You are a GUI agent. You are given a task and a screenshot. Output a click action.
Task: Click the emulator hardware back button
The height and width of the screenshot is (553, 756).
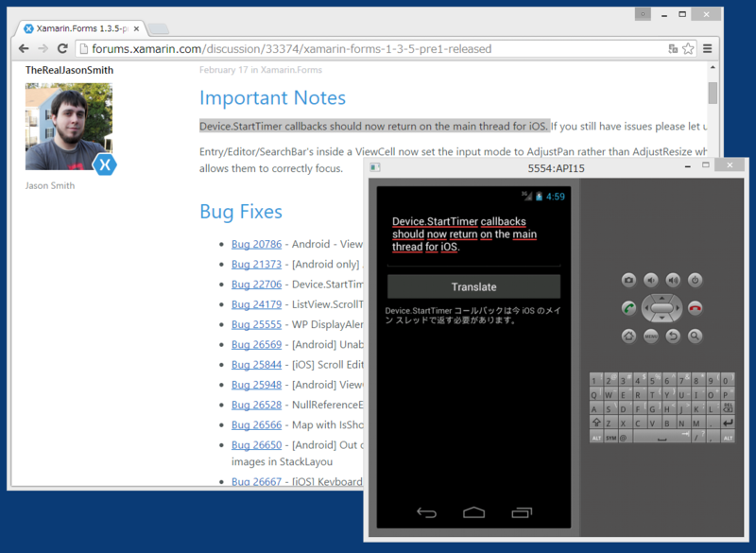[x=673, y=336]
